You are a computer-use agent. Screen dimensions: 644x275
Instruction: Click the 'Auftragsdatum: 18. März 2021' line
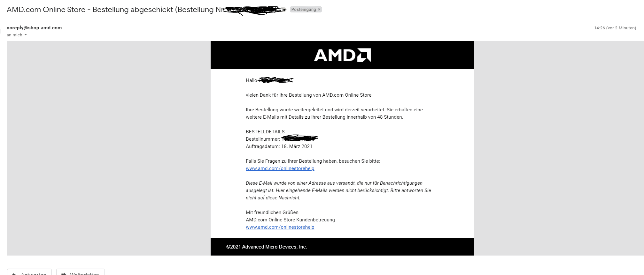coord(279,146)
